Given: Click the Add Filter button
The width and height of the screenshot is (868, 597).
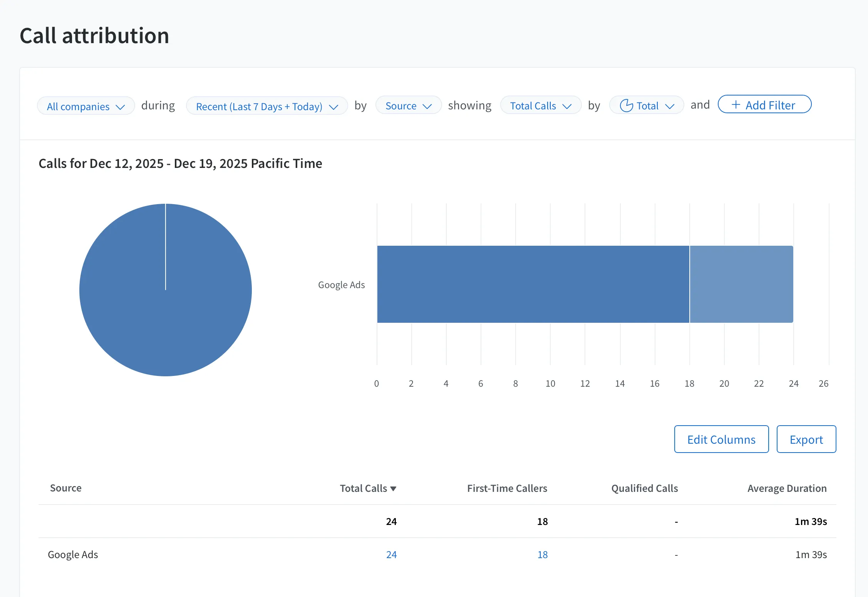Looking at the screenshot, I should (764, 104).
